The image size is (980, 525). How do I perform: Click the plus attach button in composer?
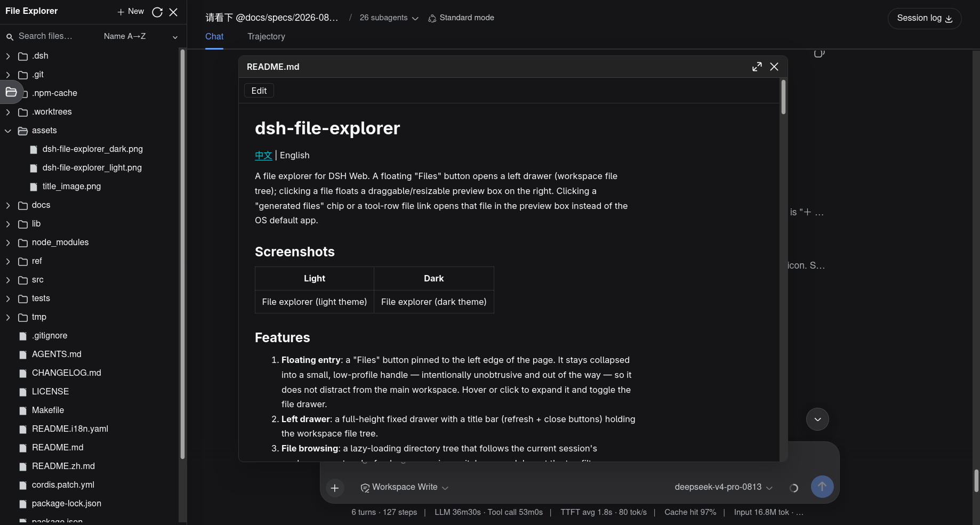(x=335, y=488)
